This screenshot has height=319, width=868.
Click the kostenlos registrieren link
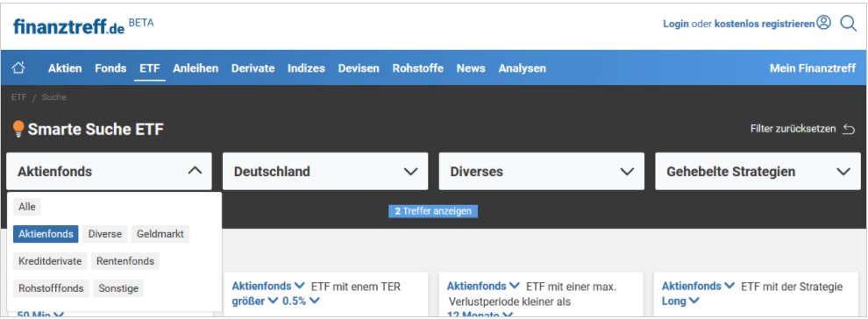765,24
